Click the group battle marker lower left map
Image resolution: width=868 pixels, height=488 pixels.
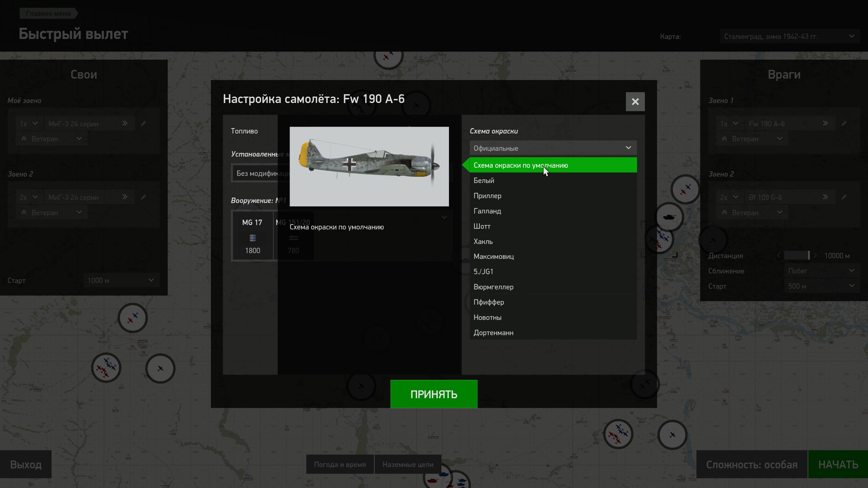point(106,368)
